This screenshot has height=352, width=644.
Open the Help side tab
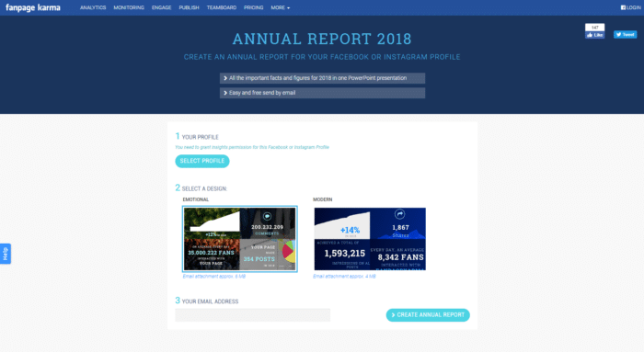pos(6,254)
